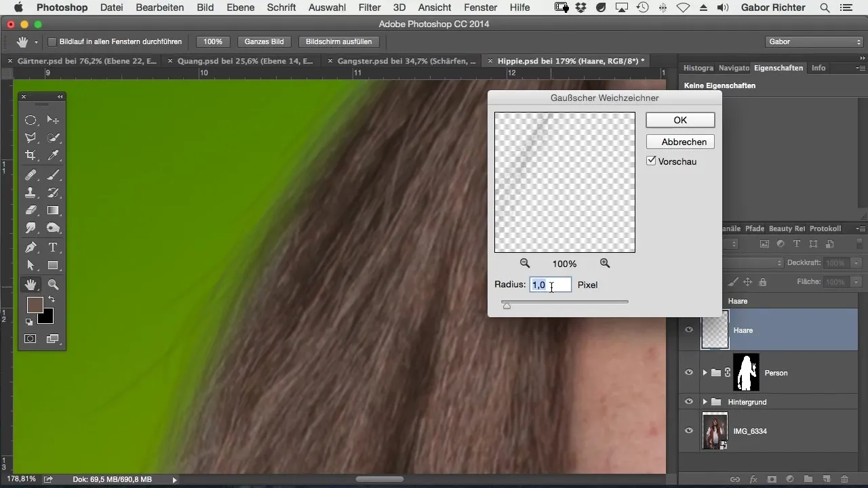Open Layers panel flyout menu
868x488 pixels.
(861, 229)
